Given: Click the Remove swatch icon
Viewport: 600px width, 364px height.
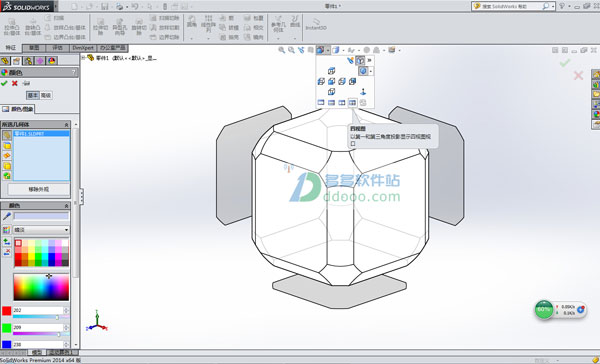Looking at the screenshot, I should (x=7, y=252).
